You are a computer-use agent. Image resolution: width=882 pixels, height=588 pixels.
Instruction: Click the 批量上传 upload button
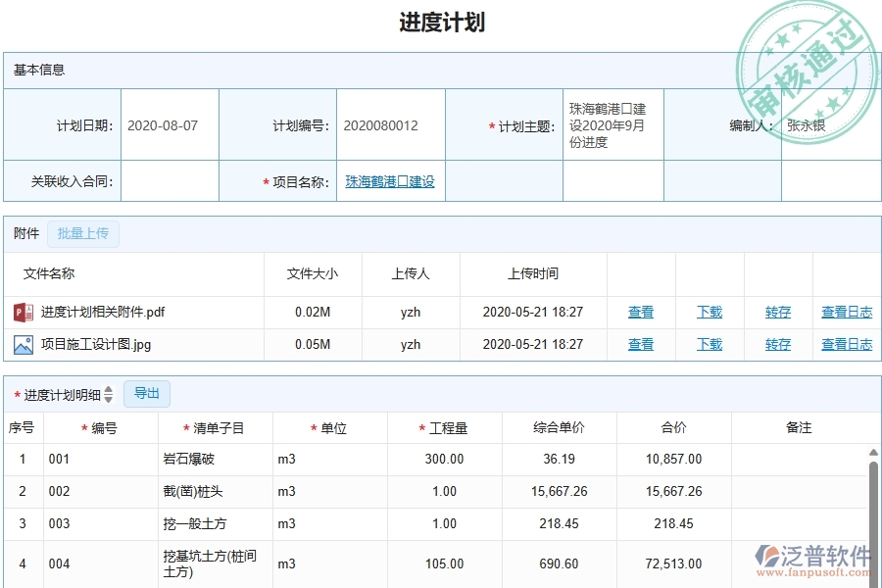point(83,233)
